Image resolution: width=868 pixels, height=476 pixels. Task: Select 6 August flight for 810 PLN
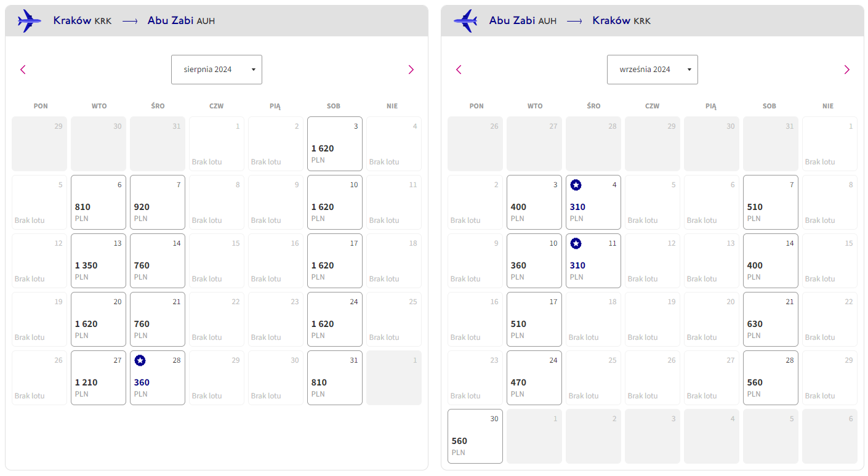pos(98,202)
